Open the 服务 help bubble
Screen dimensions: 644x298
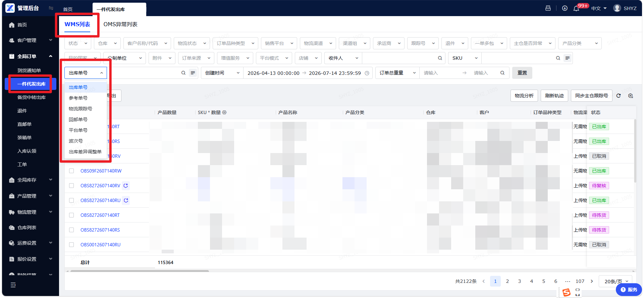tap(629, 290)
